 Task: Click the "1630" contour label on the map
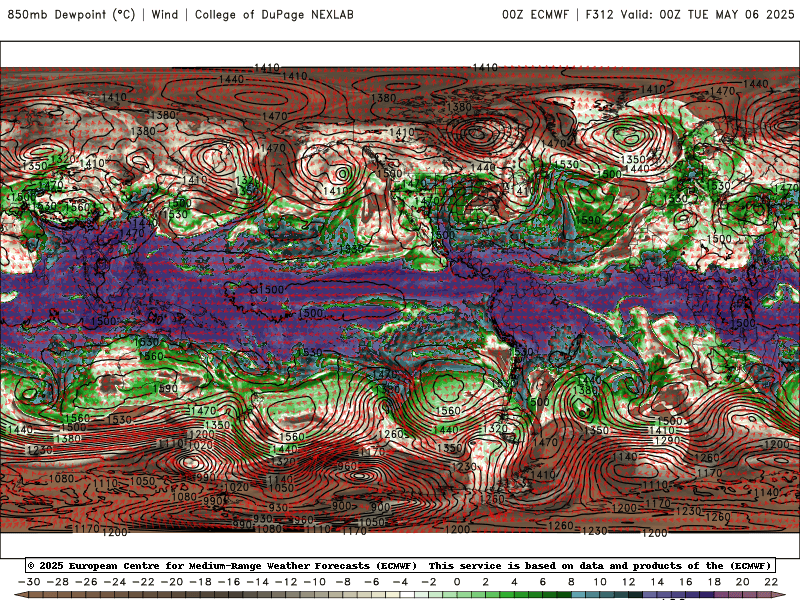pos(146,342)
